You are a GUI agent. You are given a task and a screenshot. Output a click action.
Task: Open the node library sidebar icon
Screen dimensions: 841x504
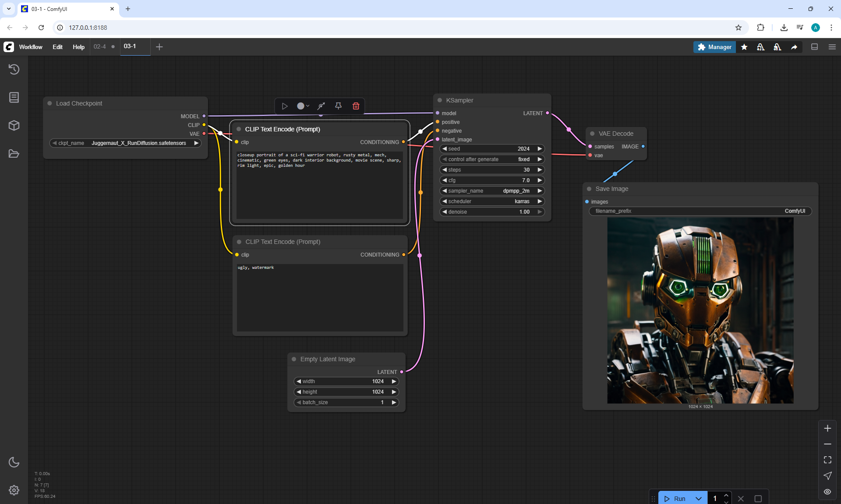click(14, 97)
